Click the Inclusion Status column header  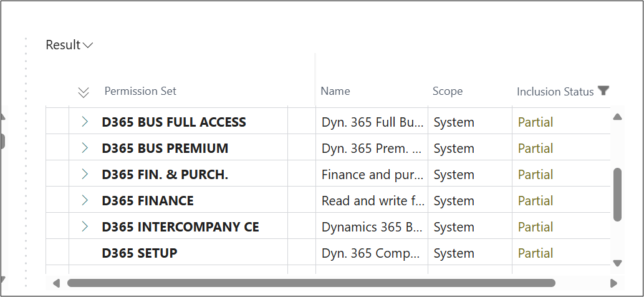point(555,92)
